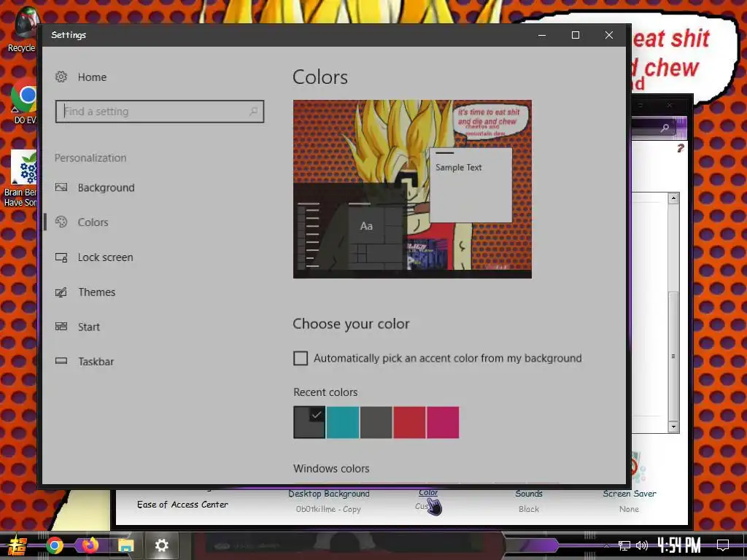Open Settings Home via gear icon
The height and width of the screenshot is (560, 747).
tap(61, 77)
